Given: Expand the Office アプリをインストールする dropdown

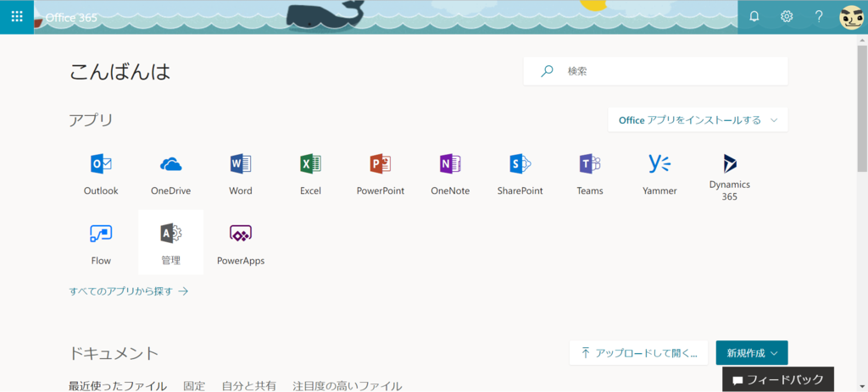Looking at the screenshot, I should (698, 120).
